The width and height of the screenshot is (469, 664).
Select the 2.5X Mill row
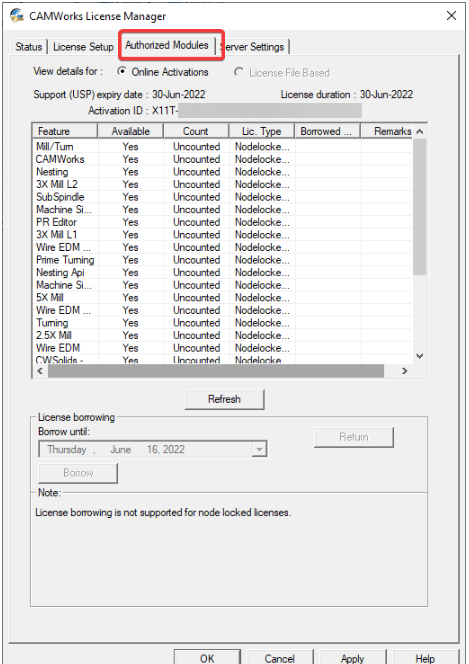pyautogui.click(x=222, y=335)
